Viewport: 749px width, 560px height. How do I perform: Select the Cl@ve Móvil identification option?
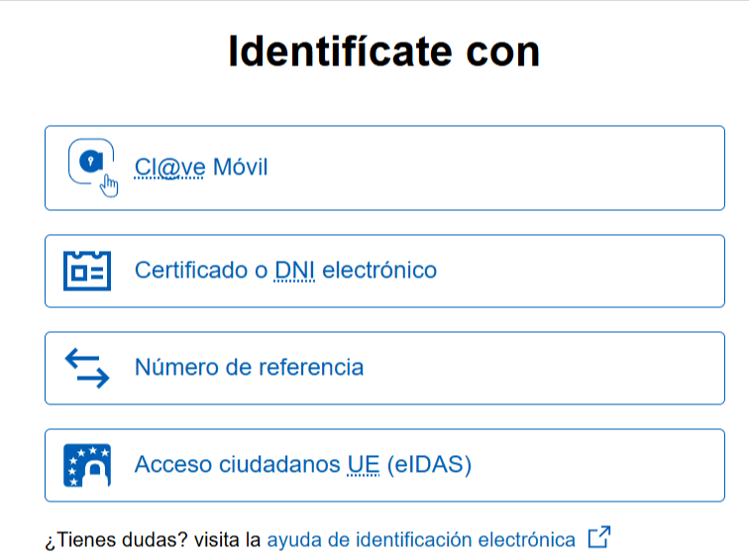pos(384,168)
